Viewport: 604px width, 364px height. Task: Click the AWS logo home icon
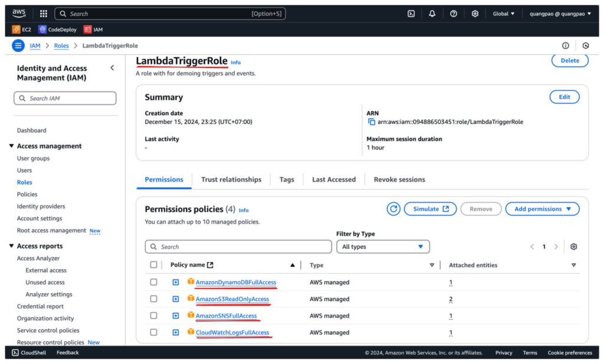point(18,14)
